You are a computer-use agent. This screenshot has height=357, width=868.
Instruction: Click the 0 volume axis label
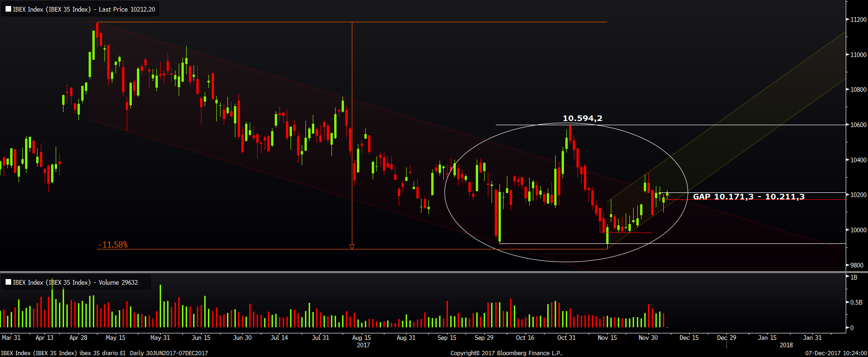852,328
